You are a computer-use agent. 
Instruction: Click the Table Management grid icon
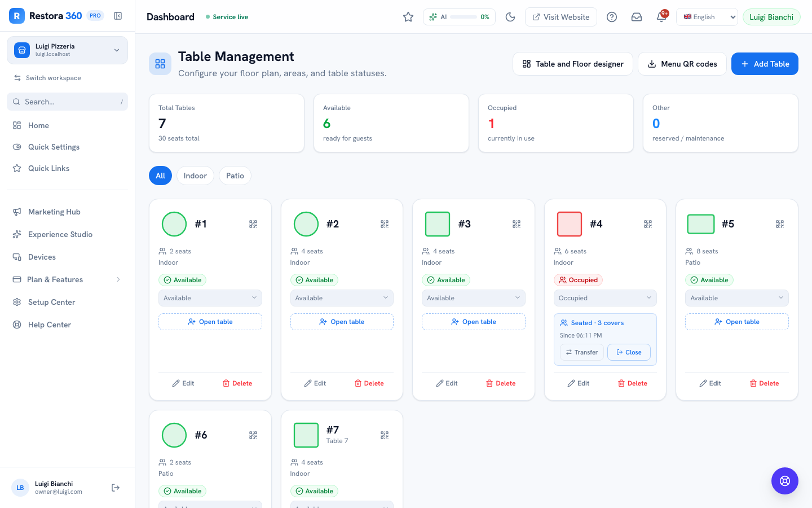click(160, 64)
